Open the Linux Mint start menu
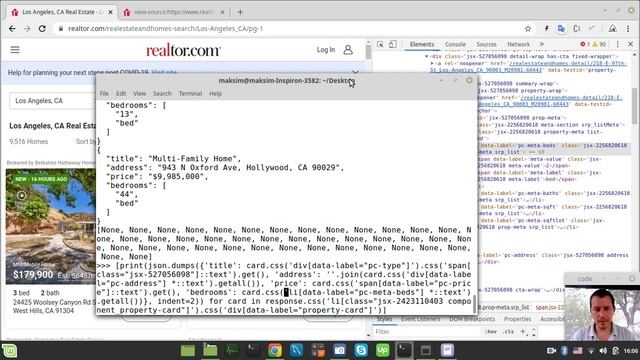640x360 pixels. pyautogui.click(x=9, y=351)
